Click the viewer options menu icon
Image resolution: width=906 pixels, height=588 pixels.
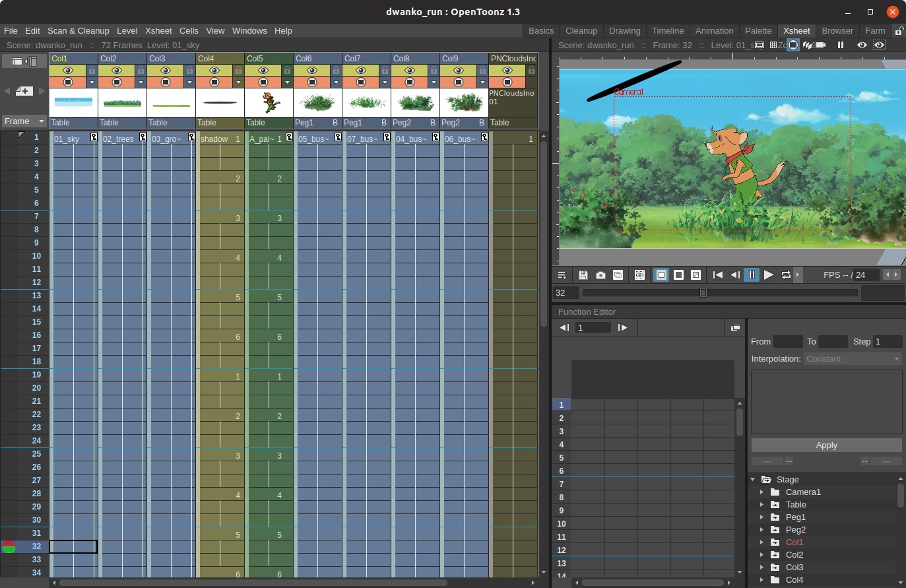562,275
